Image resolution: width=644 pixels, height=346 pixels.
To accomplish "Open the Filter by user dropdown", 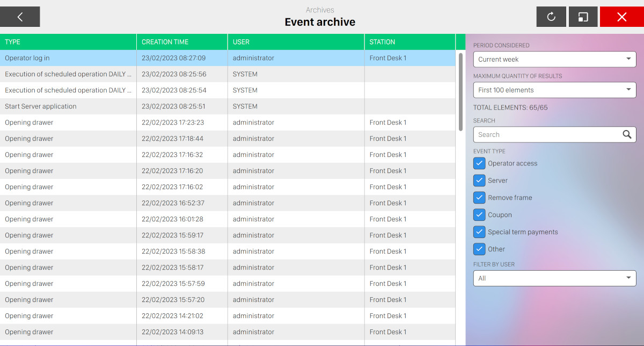I will pyautogui.click(x=554, y=278).
